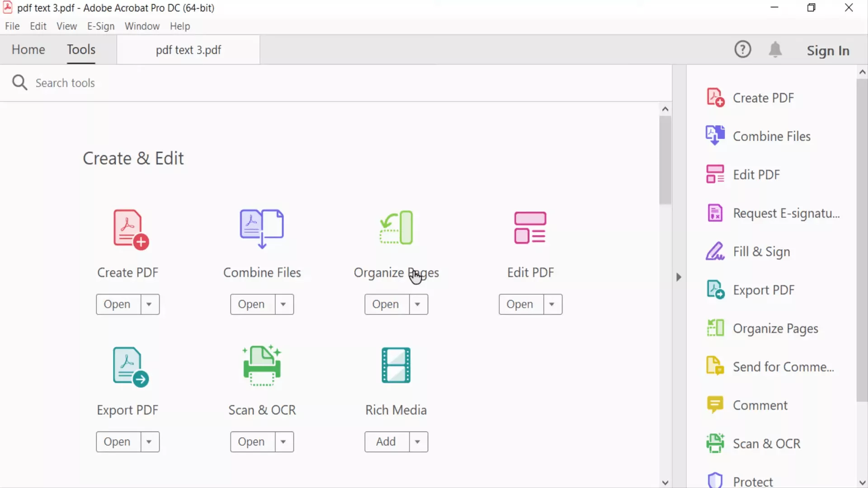Click the View menu
Viewport: 868px width, 488px height.
click(x=66, y=26)
